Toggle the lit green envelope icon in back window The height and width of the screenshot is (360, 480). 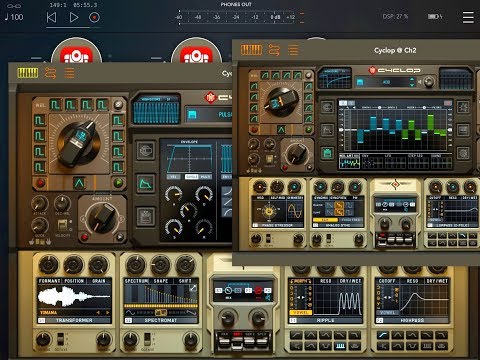pos(146,184)
